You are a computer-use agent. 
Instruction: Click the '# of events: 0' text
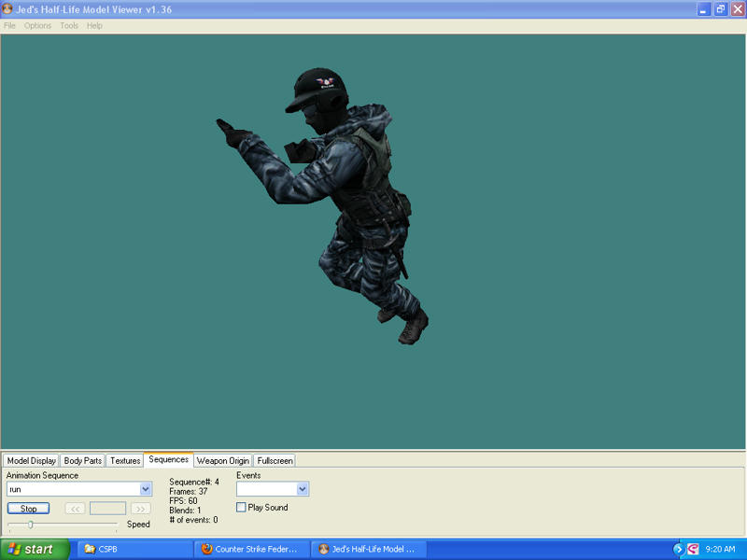193,520
